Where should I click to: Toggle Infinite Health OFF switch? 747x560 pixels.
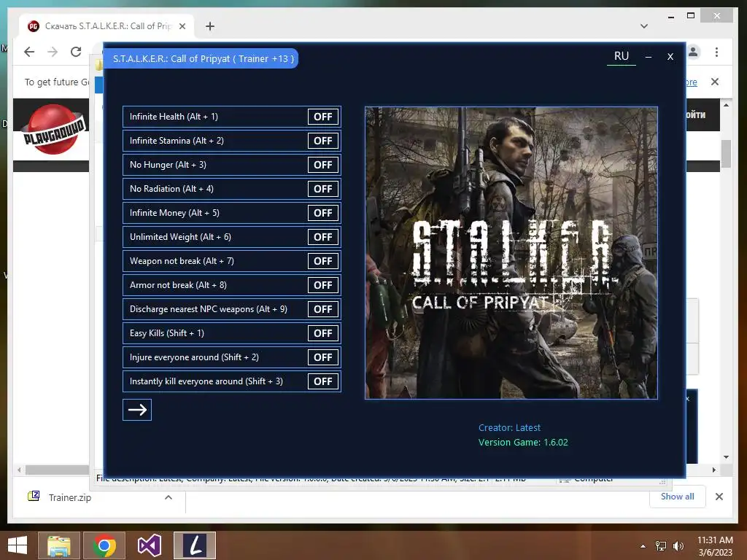(x=323, y=117)
